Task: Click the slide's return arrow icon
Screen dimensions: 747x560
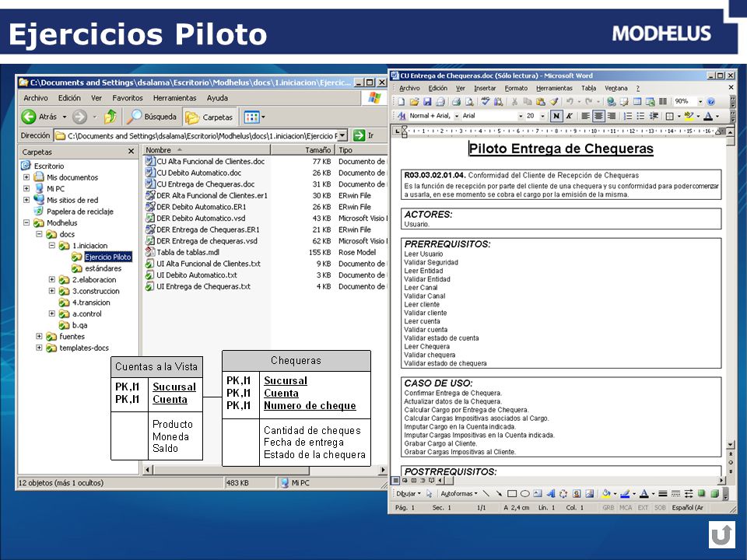Action: pyautogui.click(x=722, y=534)
